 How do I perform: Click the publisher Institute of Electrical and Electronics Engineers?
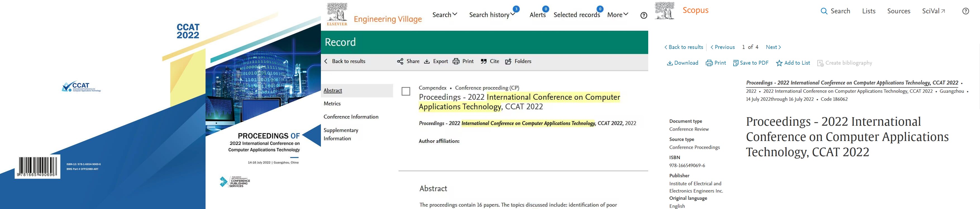tap(696, 187)
